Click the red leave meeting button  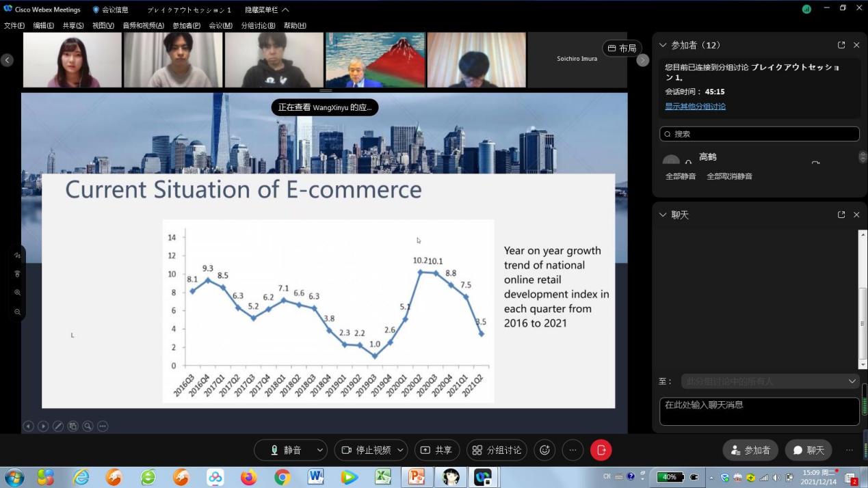[601, 450]
